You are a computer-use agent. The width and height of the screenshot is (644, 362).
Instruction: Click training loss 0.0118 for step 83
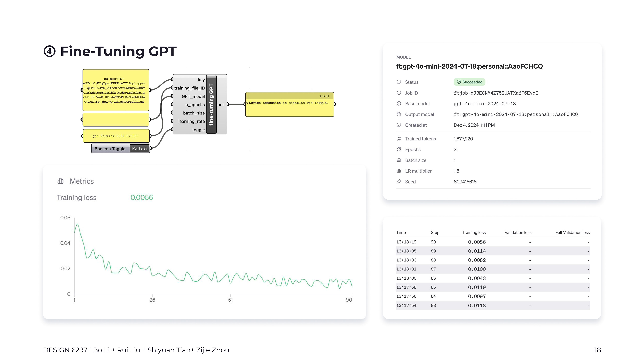pos(477,305)
